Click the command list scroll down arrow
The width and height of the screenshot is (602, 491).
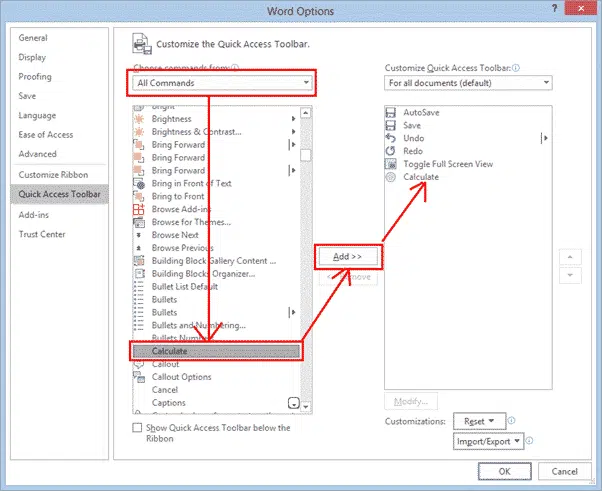pyautogui.click(x=306, y=407)
